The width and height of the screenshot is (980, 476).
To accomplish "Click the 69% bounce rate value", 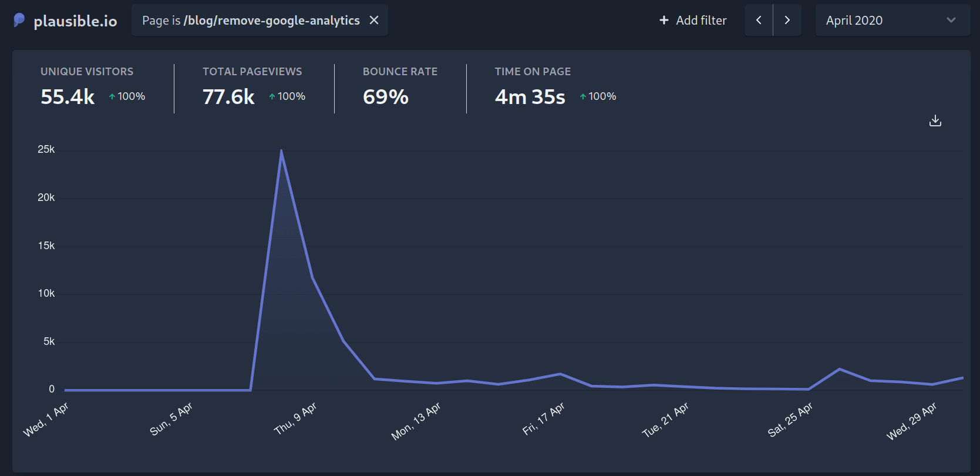I will click(x=386, y=97).
